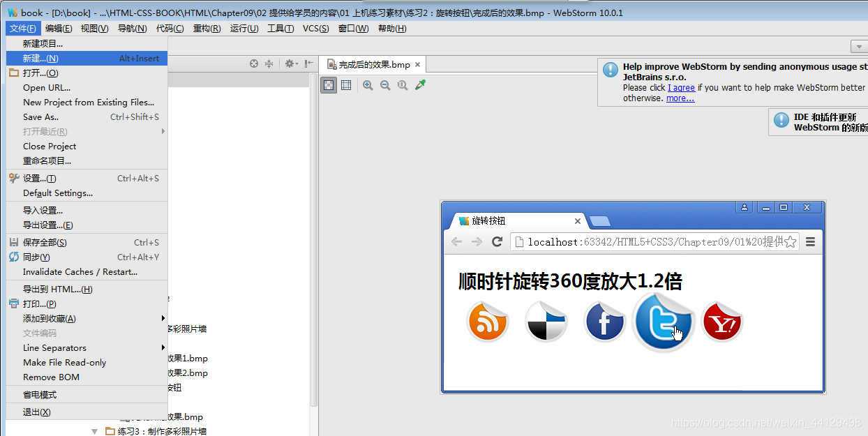Image resolution: width=868 pixels, height=436 pixels.
Task: Open the 导航(N) menu
Action: [132, 29]
